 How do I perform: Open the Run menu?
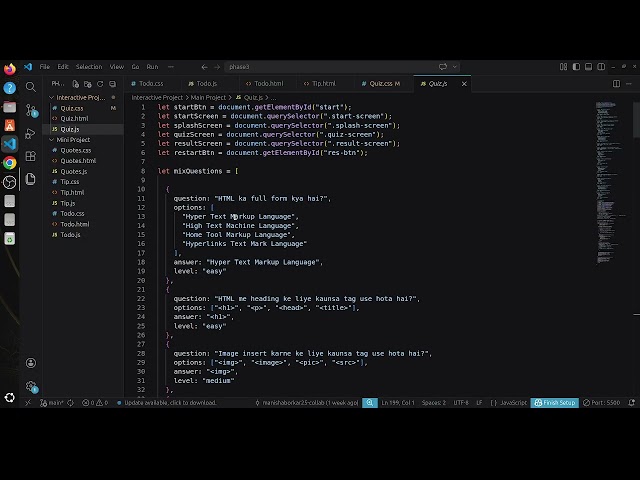coord(152,67)
